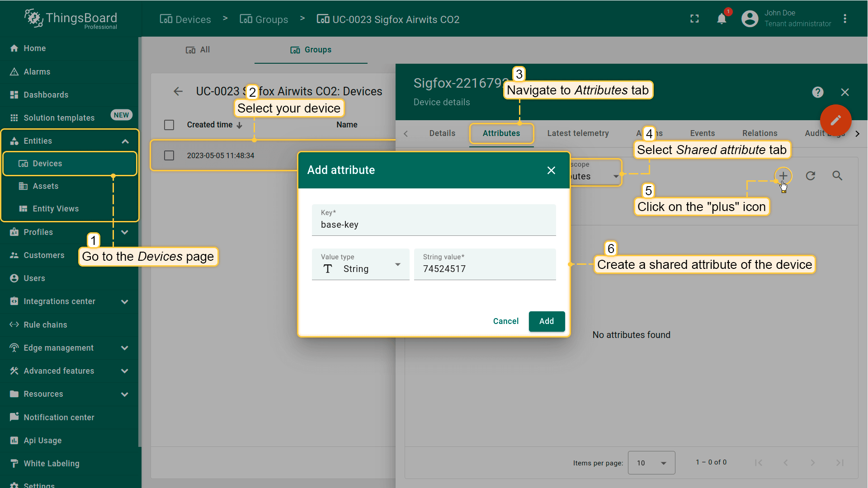Check the select-all devices checkbox

click(x=169, y=125)
